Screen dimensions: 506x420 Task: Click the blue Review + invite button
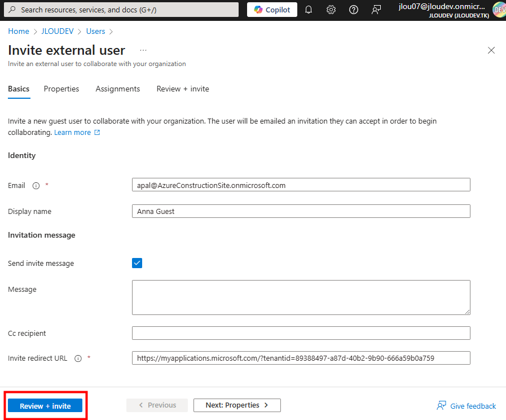45,406
